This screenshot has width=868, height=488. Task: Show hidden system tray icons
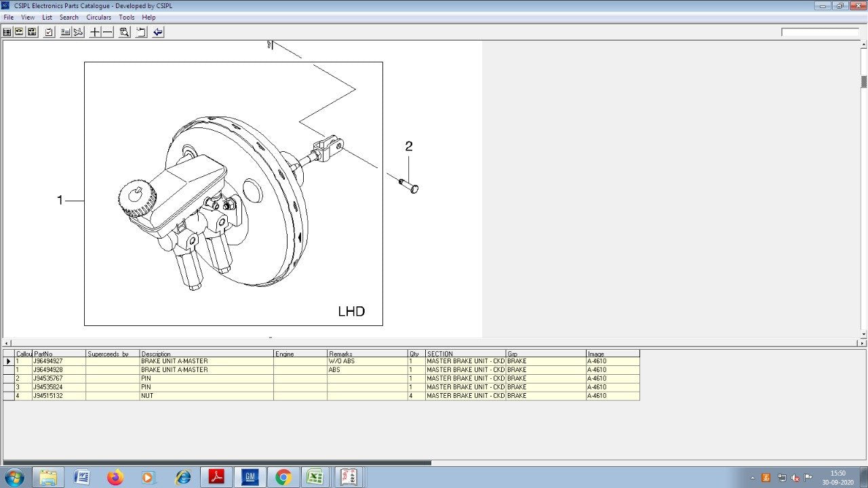click(753, 477)
